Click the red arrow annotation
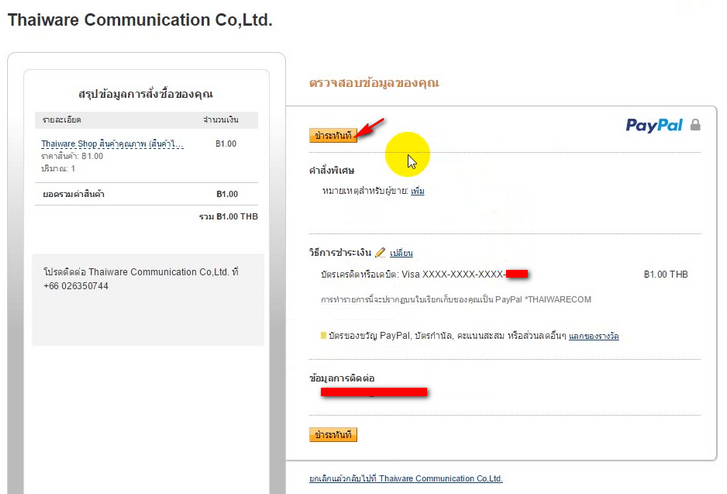The image size is (727, 494). pyautogui.click(x=371, y=127)
